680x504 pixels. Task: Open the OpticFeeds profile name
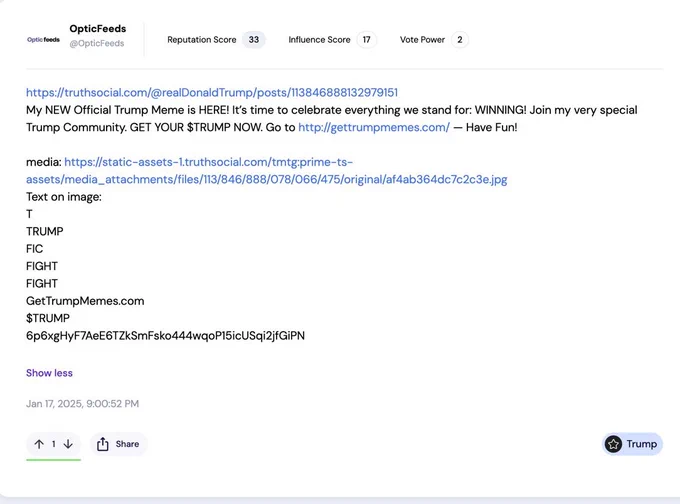98,29
